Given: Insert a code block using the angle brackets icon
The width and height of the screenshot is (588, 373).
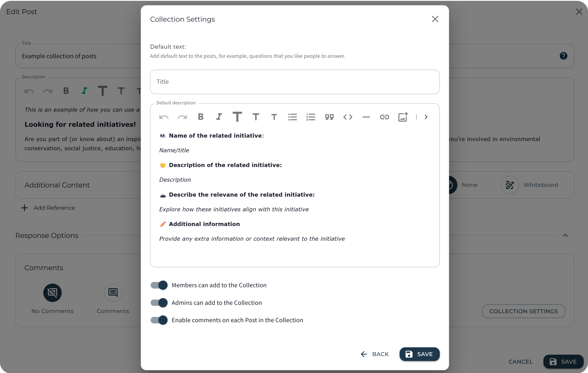Looking at the screenshot, I should (347, 117).
